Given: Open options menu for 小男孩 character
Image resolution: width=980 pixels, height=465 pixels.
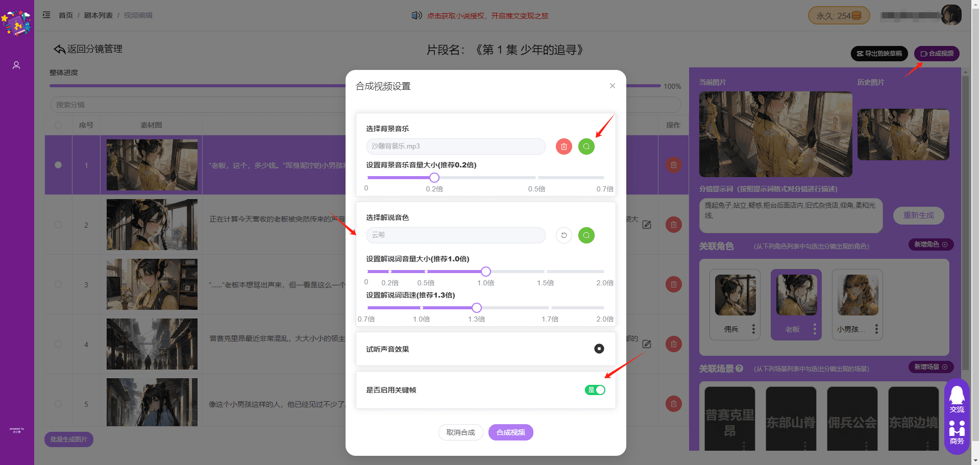Looking at the screenshot, I should pyautogui.click(x=876, y=329).
